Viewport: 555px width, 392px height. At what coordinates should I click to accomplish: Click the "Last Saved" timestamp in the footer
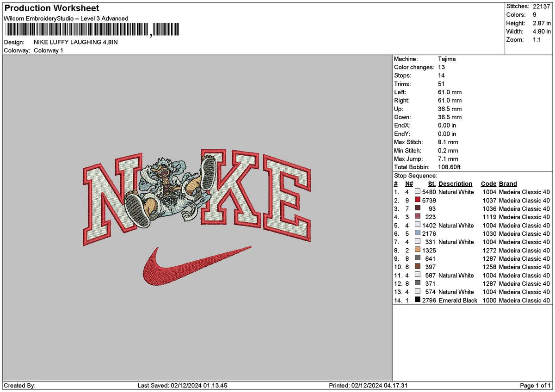click(183, 386)
